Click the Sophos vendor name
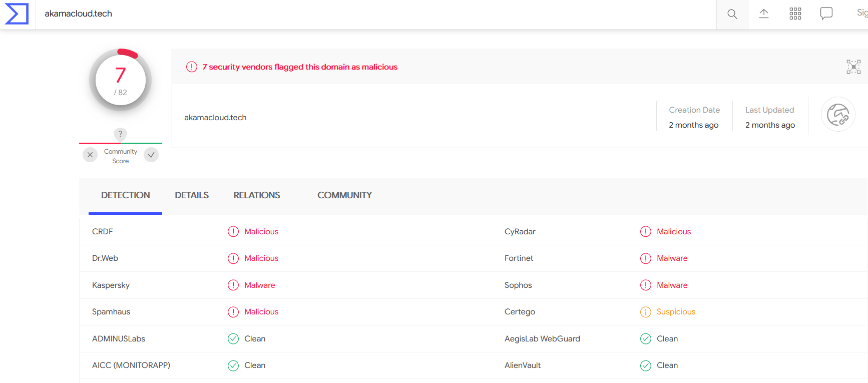Image resolution: width=868 pixels, height=383 pixels. point(518,285)
